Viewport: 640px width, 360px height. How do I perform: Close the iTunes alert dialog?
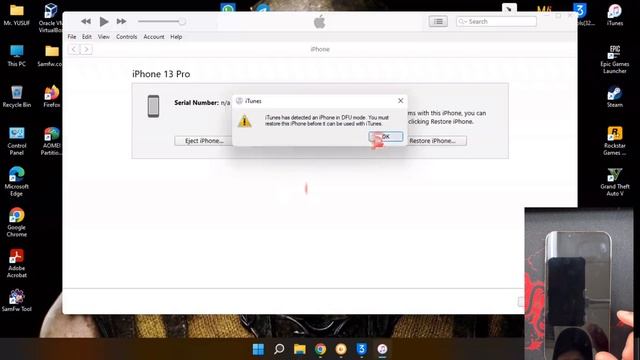[400, 101]
